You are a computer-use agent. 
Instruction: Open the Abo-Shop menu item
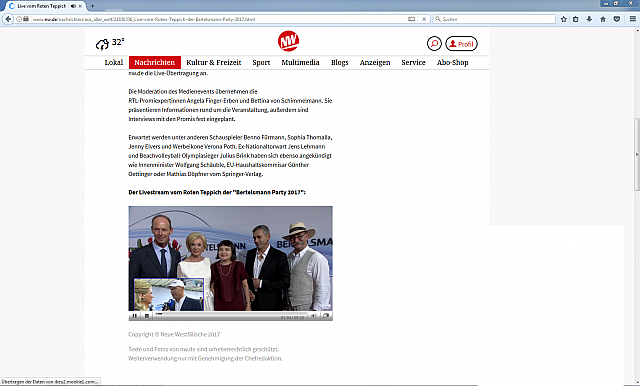(x=453, y=62)
